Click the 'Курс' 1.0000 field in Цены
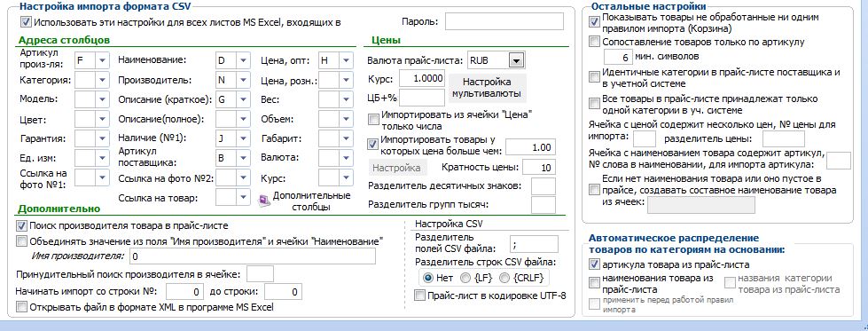Image resolution: width=868 pixels, height=331 pixels. tap(422, 78)
